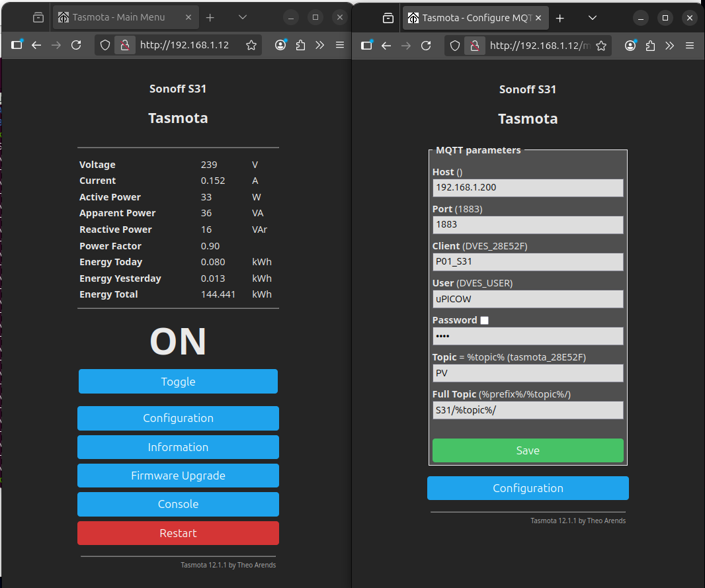The image size is (705, 588).
Task: Click the red Restart button
Action: pyautogui.click(x=178, y=533)
